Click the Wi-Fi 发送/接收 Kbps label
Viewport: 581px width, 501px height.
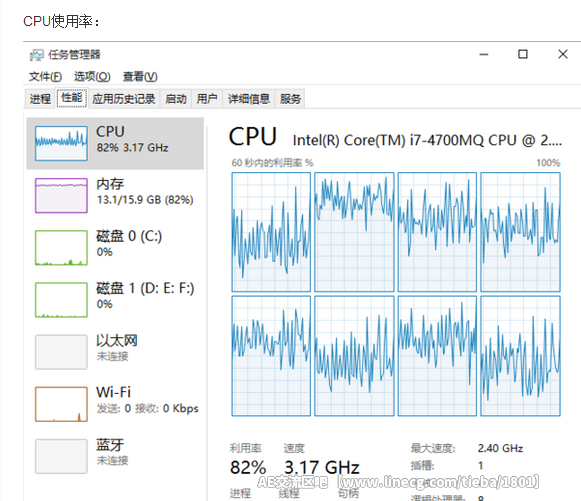[x=147, y=400]
